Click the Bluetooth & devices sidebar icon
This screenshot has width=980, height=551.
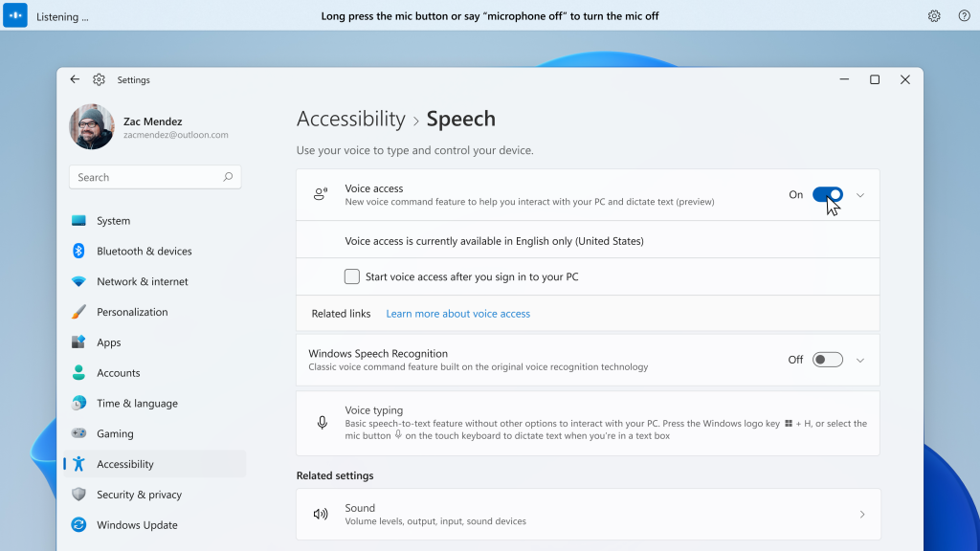pyautogui.click(x=78, y=251)
